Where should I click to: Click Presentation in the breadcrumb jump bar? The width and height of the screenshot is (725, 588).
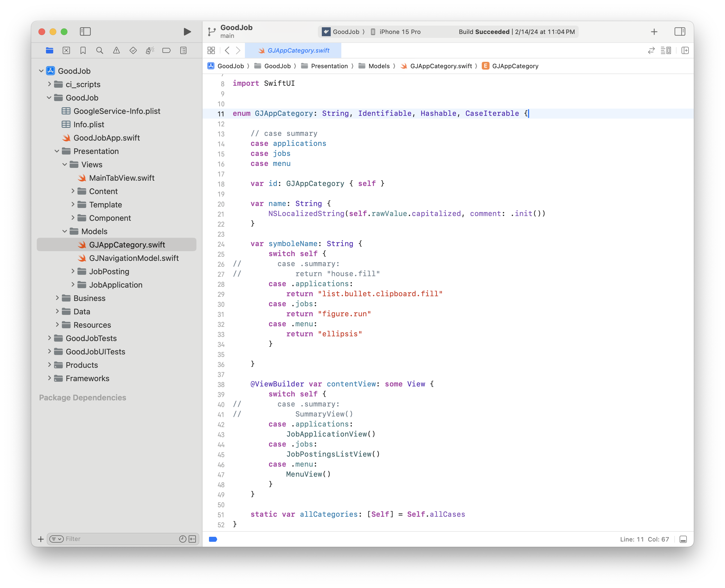click(329, 66)
